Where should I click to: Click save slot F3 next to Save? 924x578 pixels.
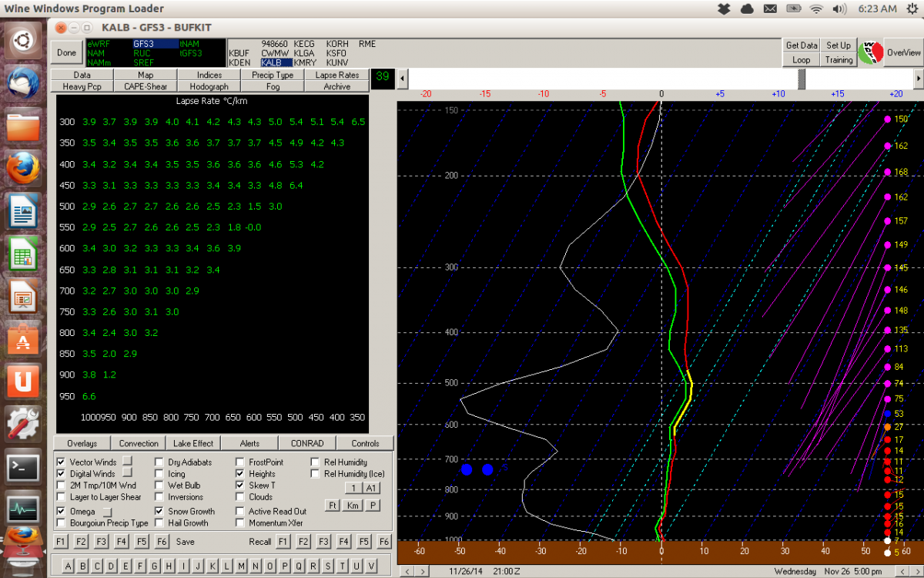[x=101, y=542]
